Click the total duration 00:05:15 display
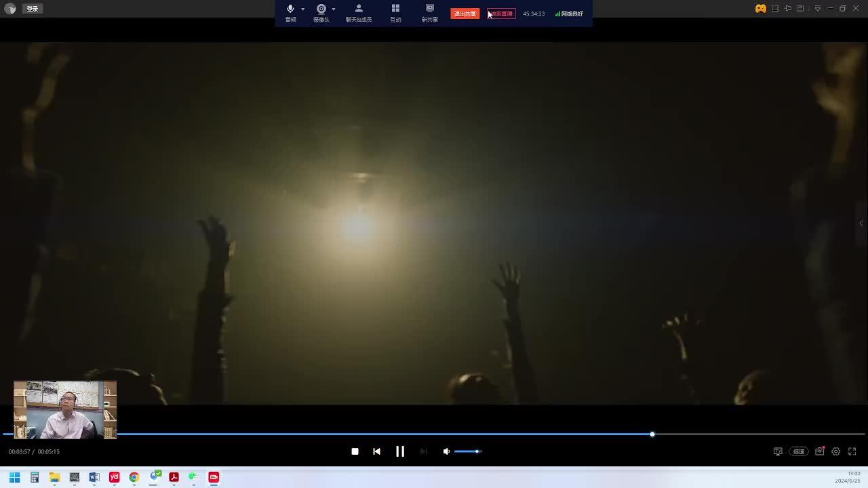The image size is (868, 488). pyautogui.click(x=48, y=451)
